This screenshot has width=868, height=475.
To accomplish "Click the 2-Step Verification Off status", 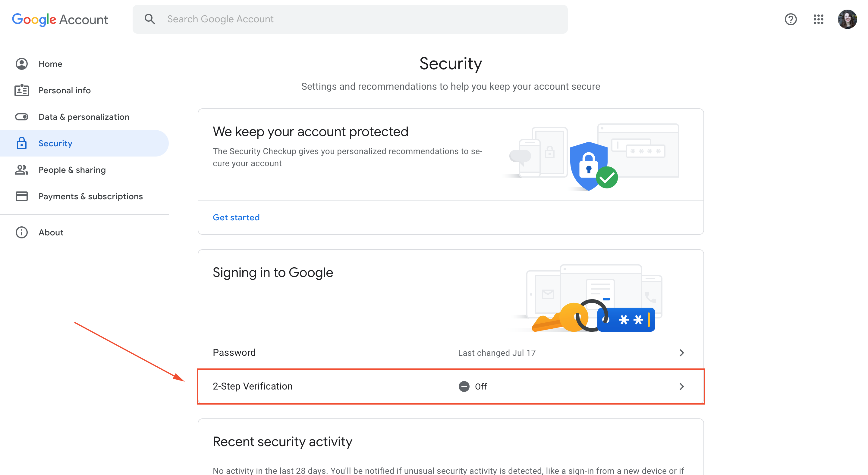I will (x=472, y=387).
